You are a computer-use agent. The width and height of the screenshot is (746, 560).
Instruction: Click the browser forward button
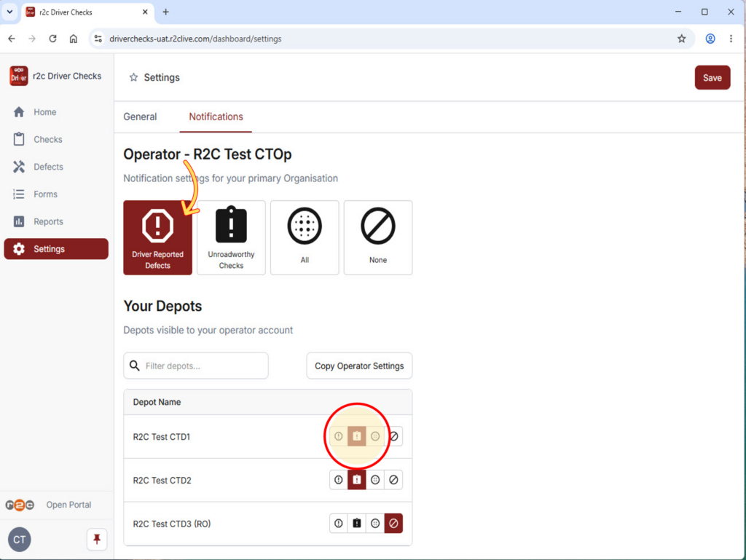32,39
